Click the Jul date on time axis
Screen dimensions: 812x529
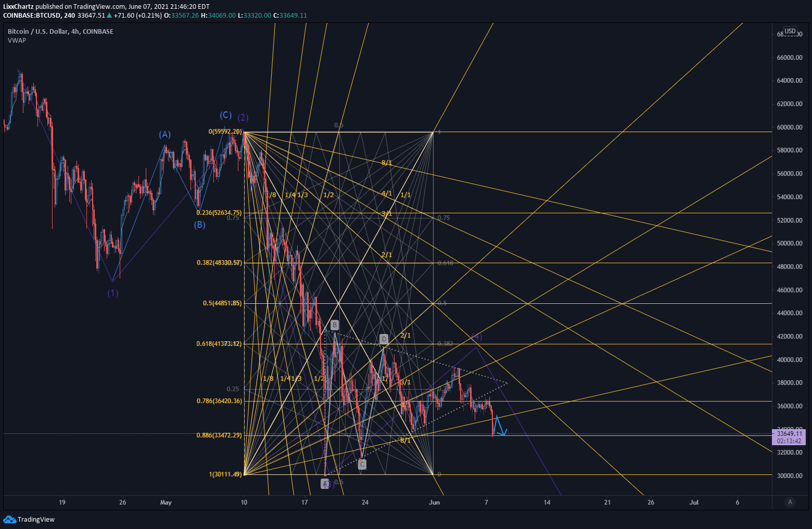point(694,502)
